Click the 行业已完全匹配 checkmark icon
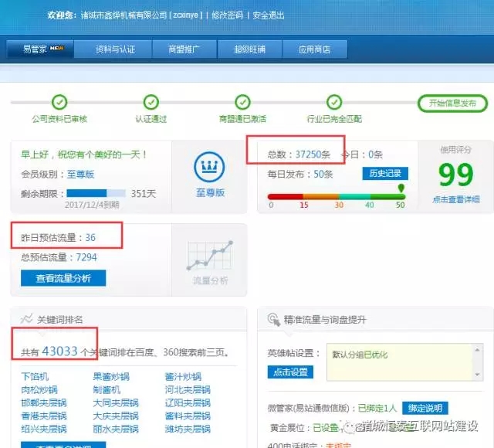This screenshot has height=448, width=494. (333, 102)
